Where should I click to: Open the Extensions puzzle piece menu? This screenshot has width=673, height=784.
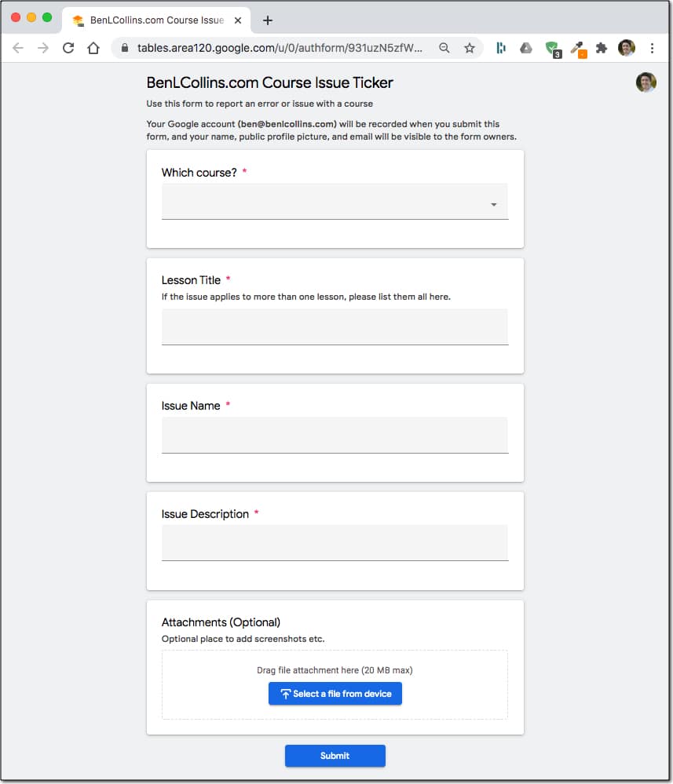pyautogui.click(x=602, y=48)
